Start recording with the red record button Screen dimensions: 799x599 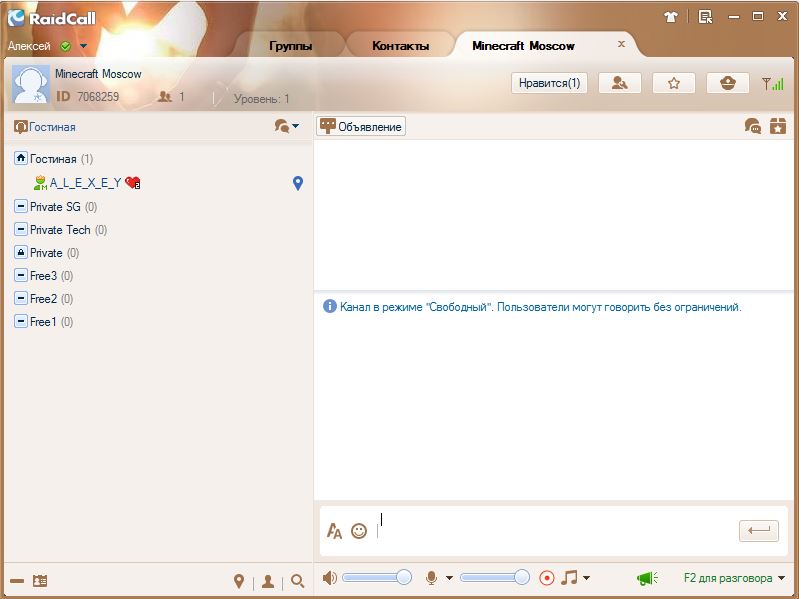[x=546, y=578]
